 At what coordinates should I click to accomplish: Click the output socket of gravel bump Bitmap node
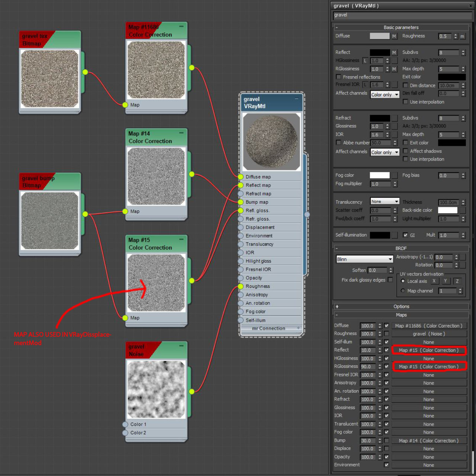(85, 214)
